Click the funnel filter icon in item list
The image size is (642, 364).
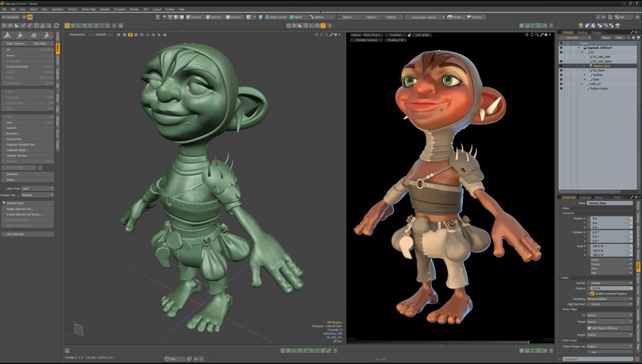point(638,38)
